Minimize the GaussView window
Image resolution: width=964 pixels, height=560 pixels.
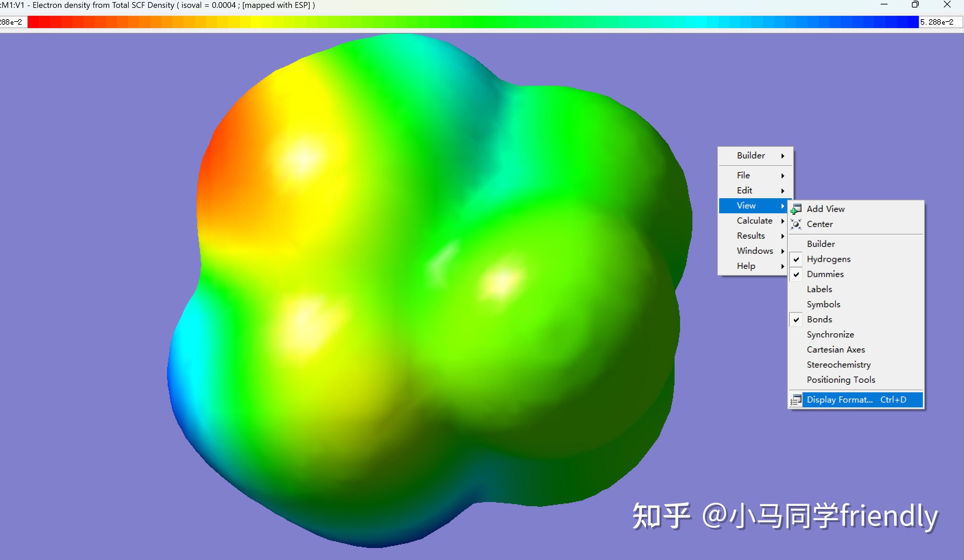tap(884, 5)
